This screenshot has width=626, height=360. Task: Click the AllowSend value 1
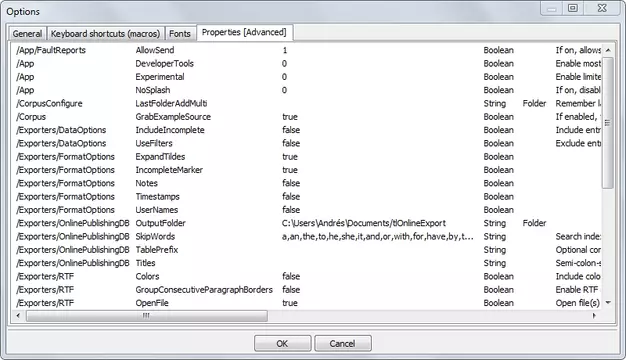285,50
